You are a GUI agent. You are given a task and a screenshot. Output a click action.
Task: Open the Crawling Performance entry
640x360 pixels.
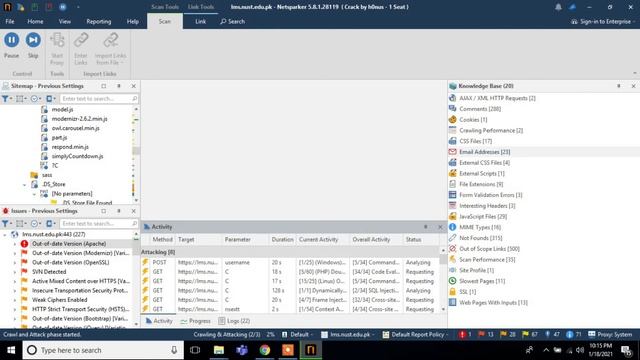coord(491,131)
